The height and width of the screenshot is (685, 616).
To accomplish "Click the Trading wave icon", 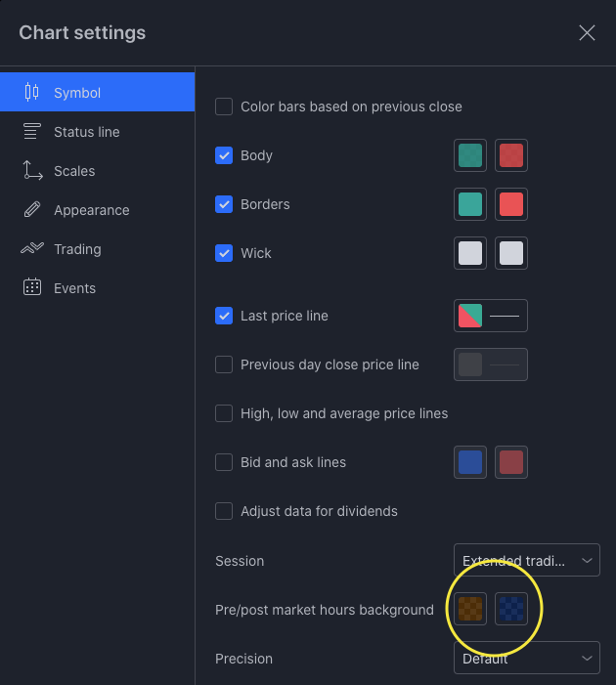I will tap(32, 249).
